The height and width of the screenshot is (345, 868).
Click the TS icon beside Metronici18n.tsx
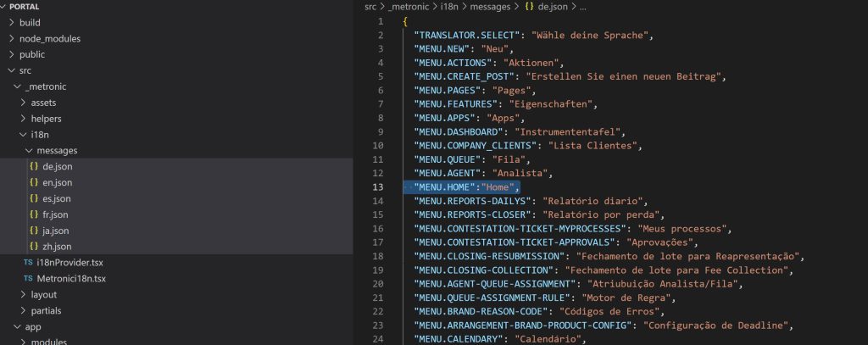point(28,279)
